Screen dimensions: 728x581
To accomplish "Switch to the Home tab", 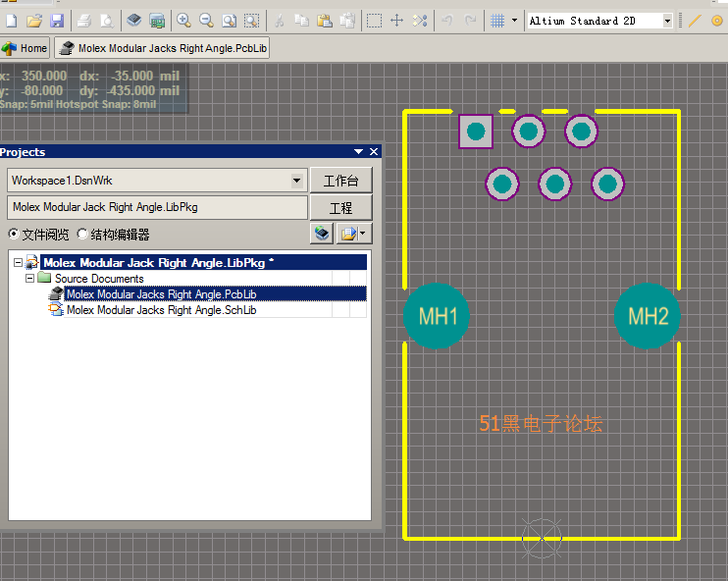I will coord(25,48).
